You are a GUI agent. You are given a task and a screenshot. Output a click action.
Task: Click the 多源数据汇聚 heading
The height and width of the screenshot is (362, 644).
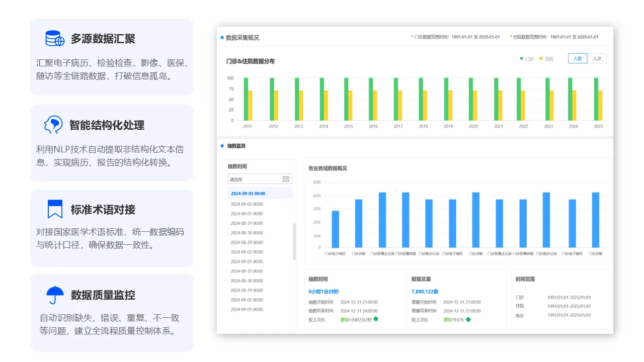click(x=103, y=39)
